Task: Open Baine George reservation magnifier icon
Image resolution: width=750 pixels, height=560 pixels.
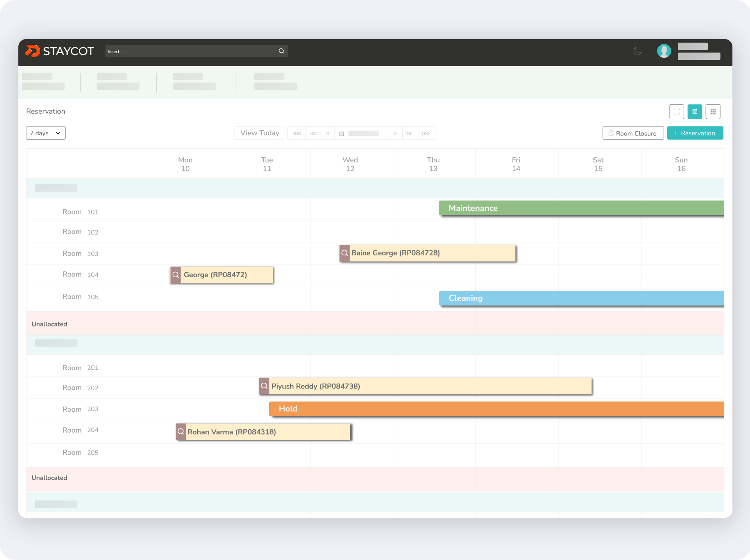Action: 345,253
